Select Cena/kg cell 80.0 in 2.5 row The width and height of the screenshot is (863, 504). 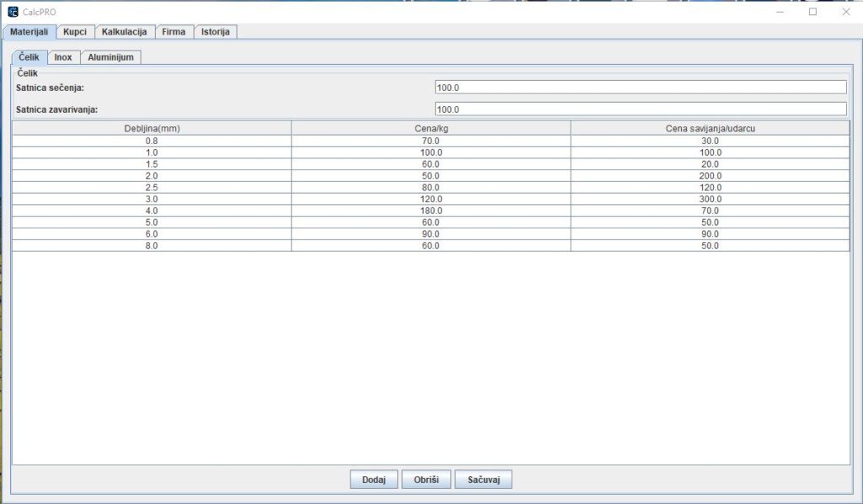click(x=431, y=188)
